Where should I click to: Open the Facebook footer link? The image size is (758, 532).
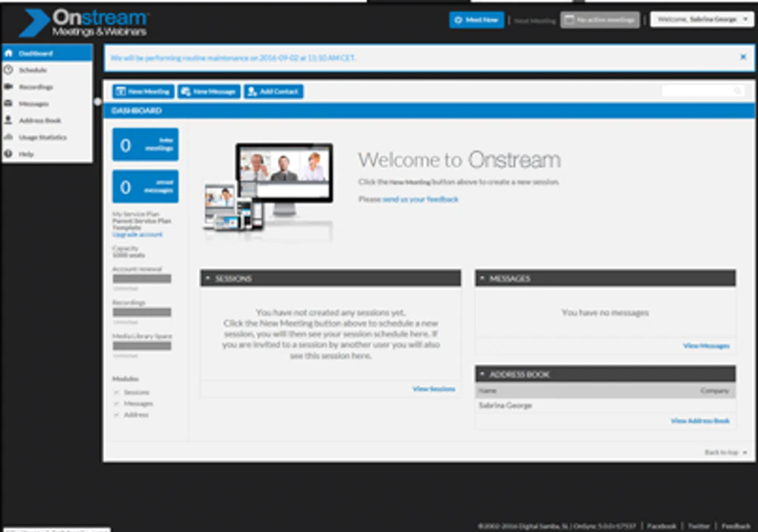click(662, 526)
